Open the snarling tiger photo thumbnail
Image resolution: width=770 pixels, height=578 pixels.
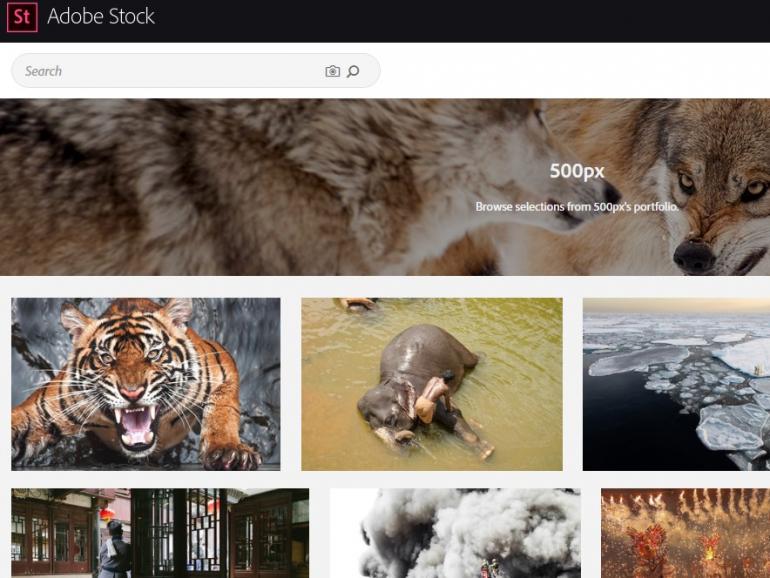(146, 384)
